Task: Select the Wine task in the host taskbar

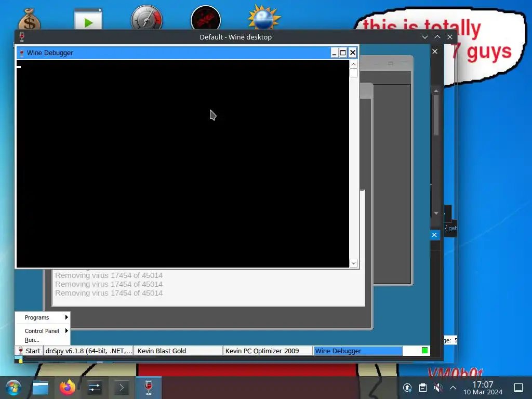Action: click(149, 388)
